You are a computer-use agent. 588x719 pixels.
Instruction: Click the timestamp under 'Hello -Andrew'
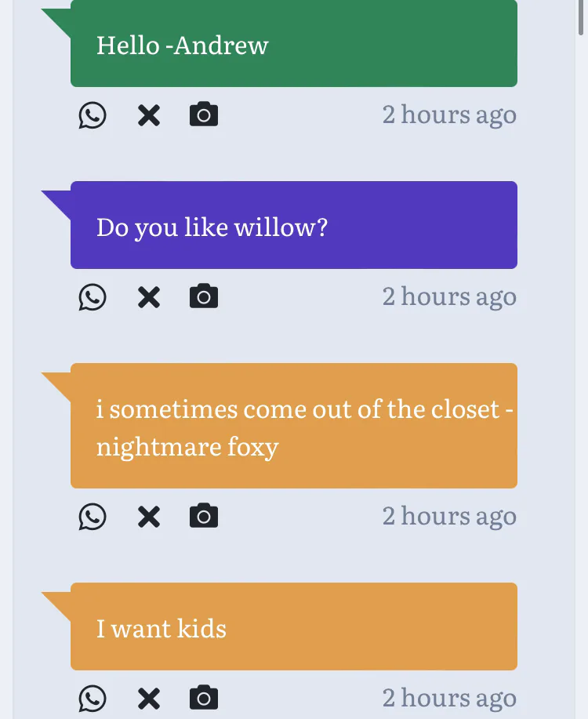[449, 115]
